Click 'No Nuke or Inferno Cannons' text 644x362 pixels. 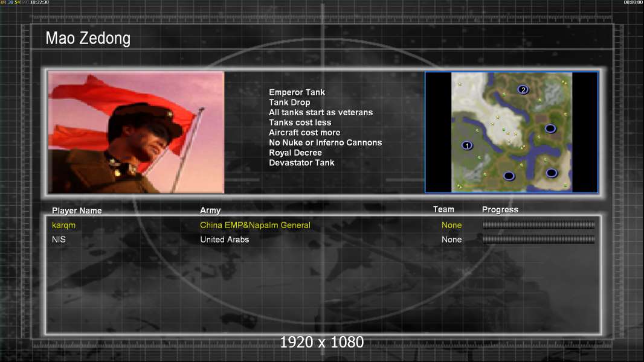[325, 142]
